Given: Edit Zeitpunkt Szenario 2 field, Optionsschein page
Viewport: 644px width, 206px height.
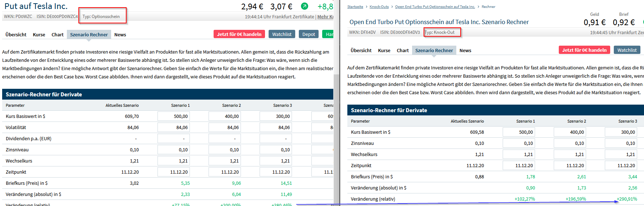Looking at the screenshot, I should click(224, 172).
